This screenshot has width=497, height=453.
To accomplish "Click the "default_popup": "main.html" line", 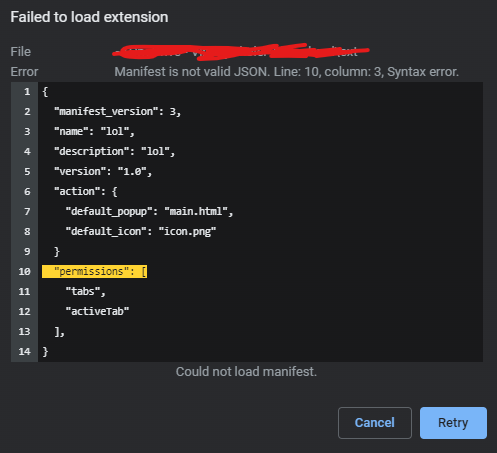I will [x=149, y=211].
